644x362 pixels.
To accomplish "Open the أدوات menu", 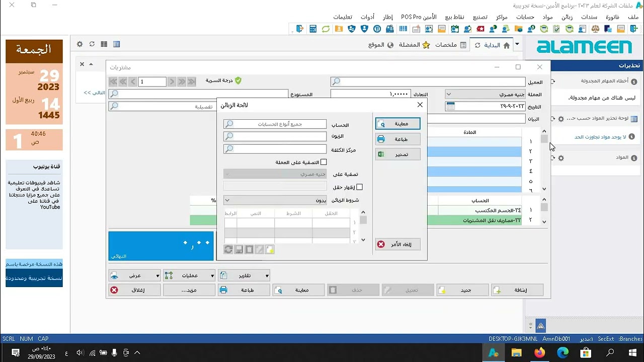I will tap(367, 17).
